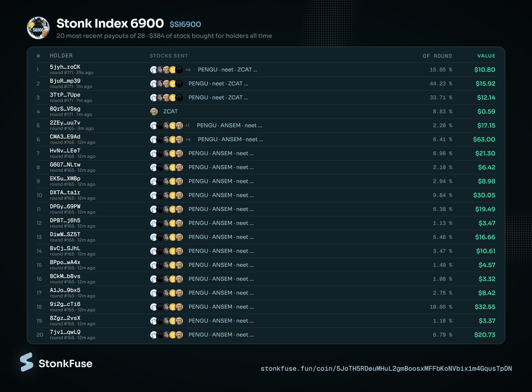Screen dimensions: 532x392
Task: Click the stock icons in 7jv1…qwLQ row
Action: [x=166, y=335]
